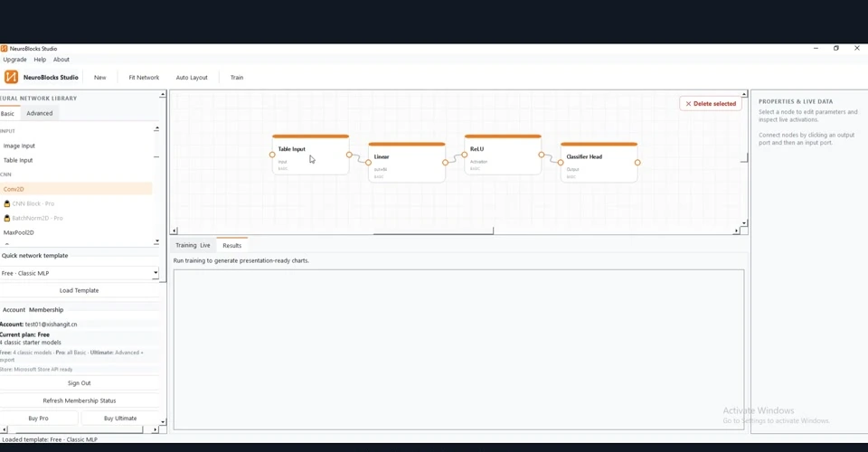Viewport: 868px width, 452px height.
Task: Click the NeuroBlocks Studio logo icon
Action: pyautogui.click(x=11, y=77)
